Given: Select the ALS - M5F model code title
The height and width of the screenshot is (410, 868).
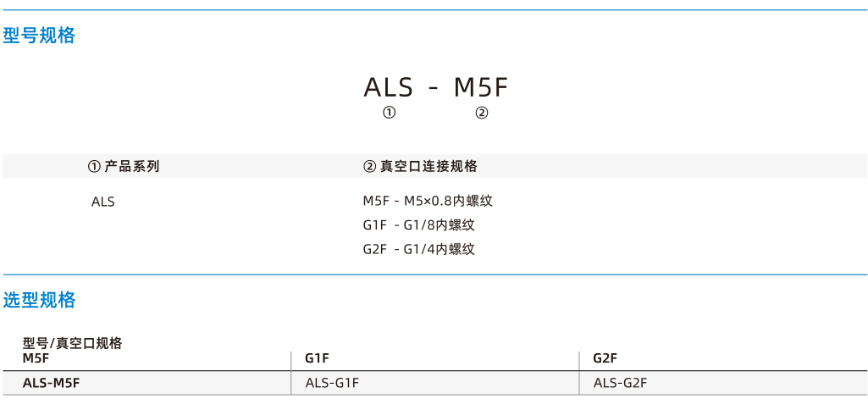Looking at the screenshot, I should click(x=435, y=87).
